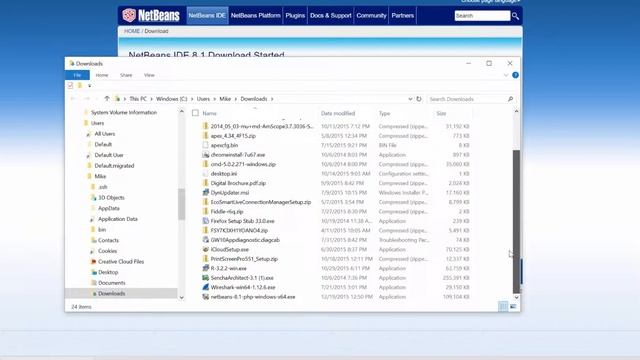Select the R-3.2.2-win.exe file icon
This screenshot has height=360, width=640.
(x=206, y=268)
